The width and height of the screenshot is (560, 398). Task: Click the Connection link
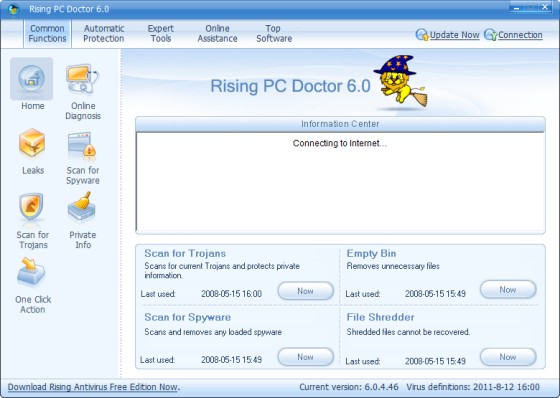pyautogui.click(x=520, y=35)
